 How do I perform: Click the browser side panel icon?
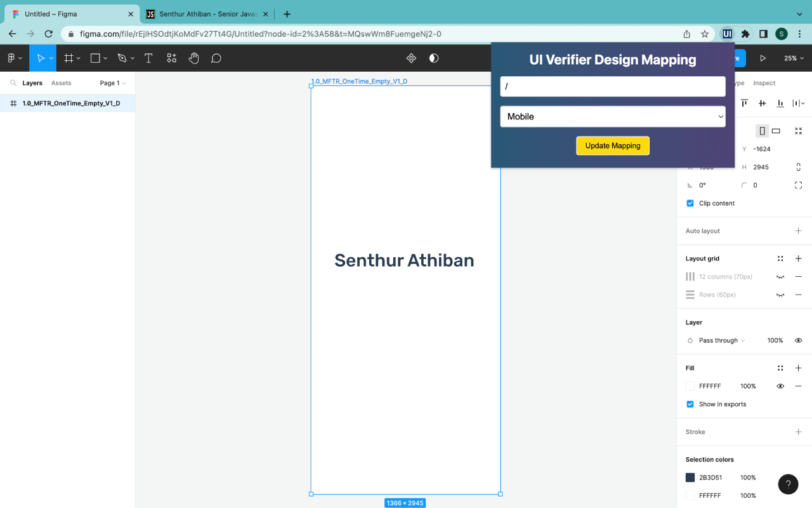[764, 34]
